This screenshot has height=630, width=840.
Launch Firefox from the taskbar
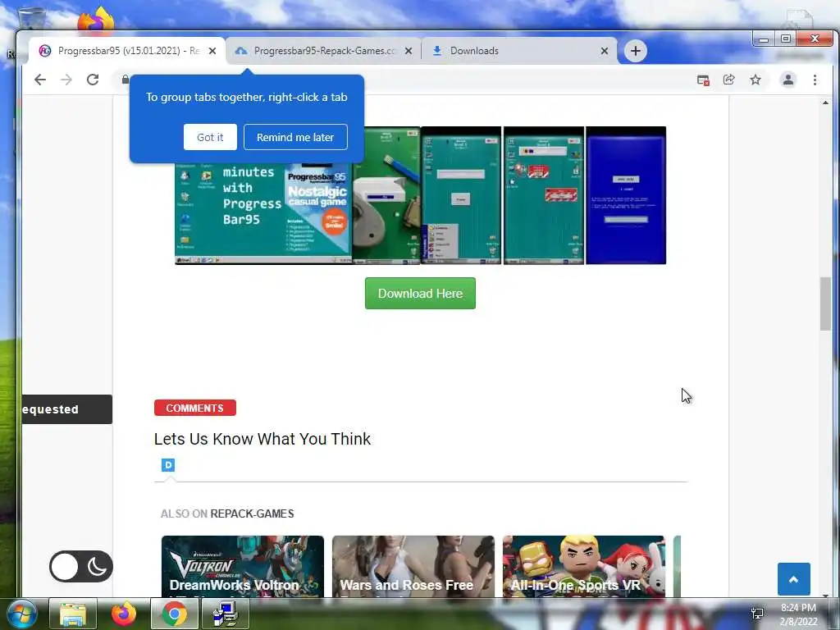pyautogui.click(x=123, y=614)
